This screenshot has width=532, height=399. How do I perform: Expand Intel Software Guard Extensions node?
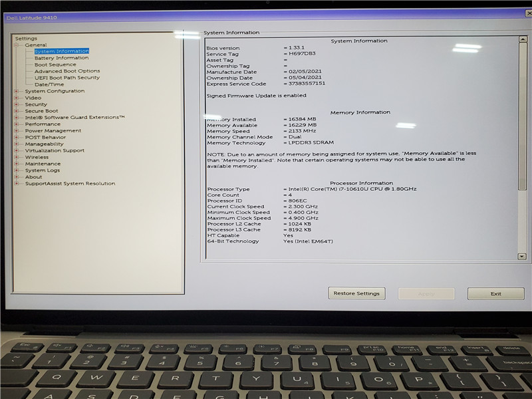click(x=16, y=118)
